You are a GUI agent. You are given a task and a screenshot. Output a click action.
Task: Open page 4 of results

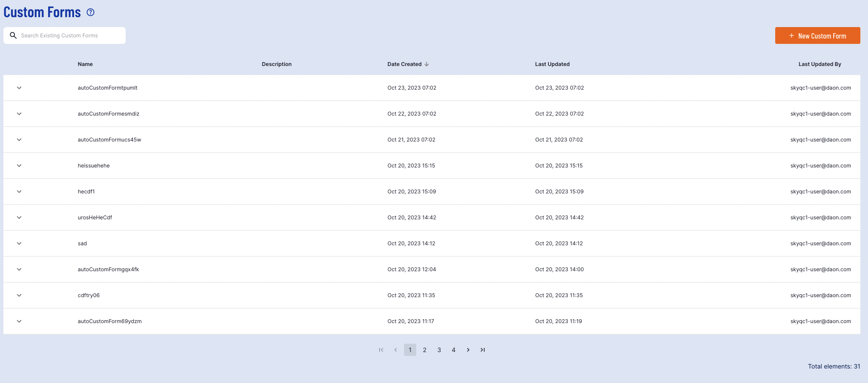(454, 350)
